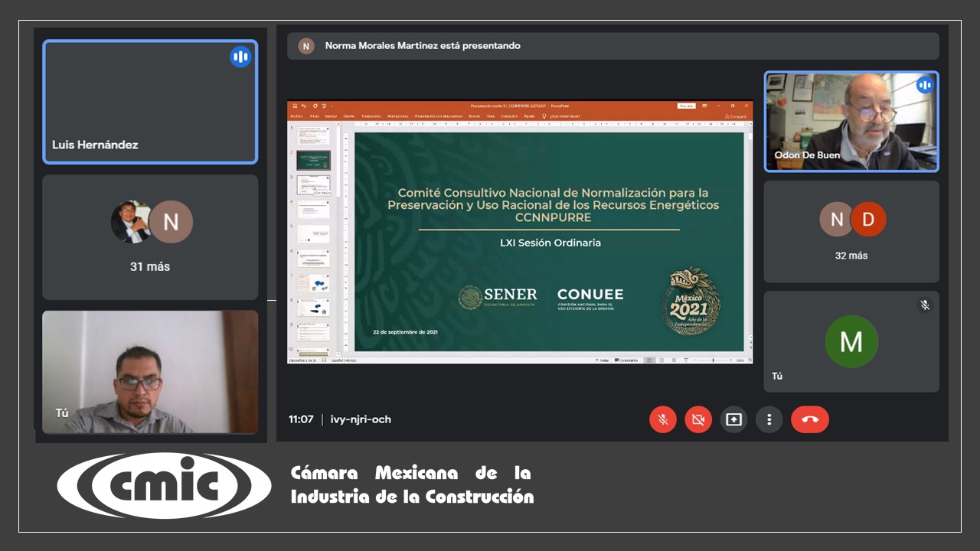The width and height of the screenshot is (980, 551).
Task: Hang up with the red leave call button
Action: 810,419
